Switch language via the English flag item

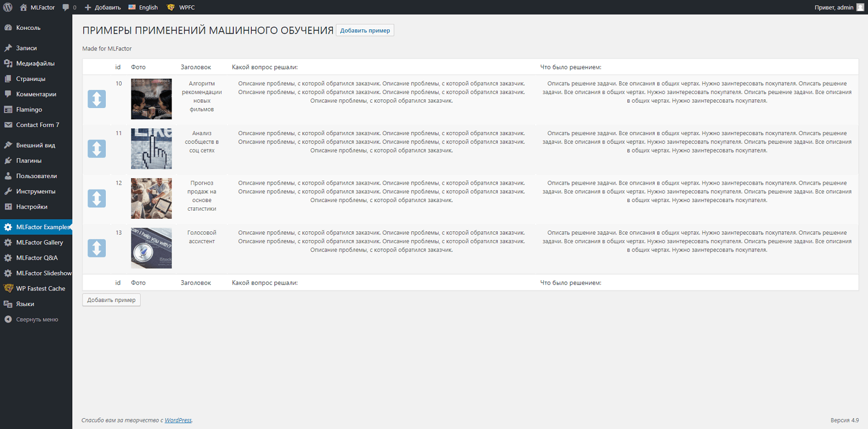[143, 7]
